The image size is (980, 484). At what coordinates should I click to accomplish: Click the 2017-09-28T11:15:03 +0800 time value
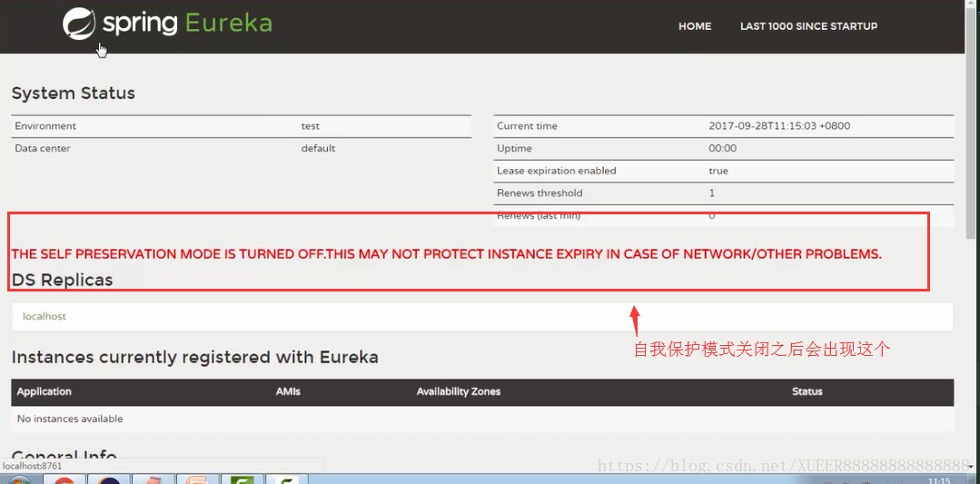779,125
